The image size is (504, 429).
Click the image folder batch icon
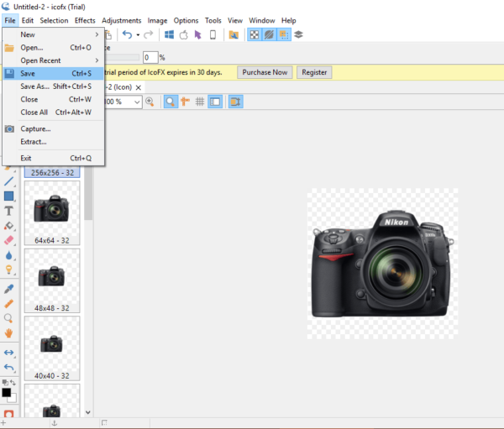234,34
